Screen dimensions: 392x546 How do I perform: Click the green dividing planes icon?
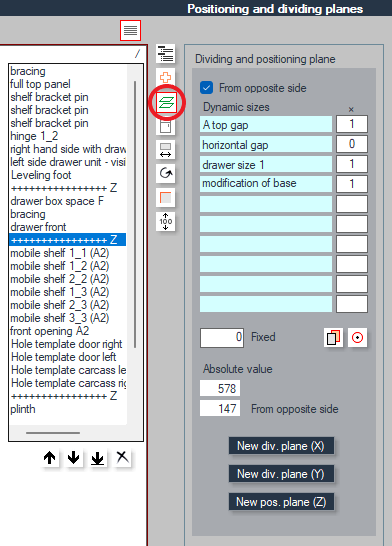[x=166, y=103]
